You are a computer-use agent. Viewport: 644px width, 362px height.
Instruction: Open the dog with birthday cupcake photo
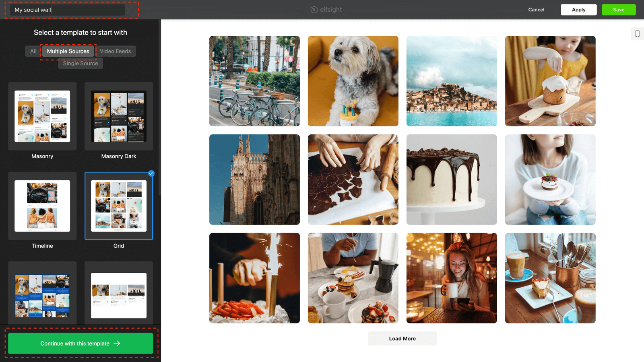353,81
